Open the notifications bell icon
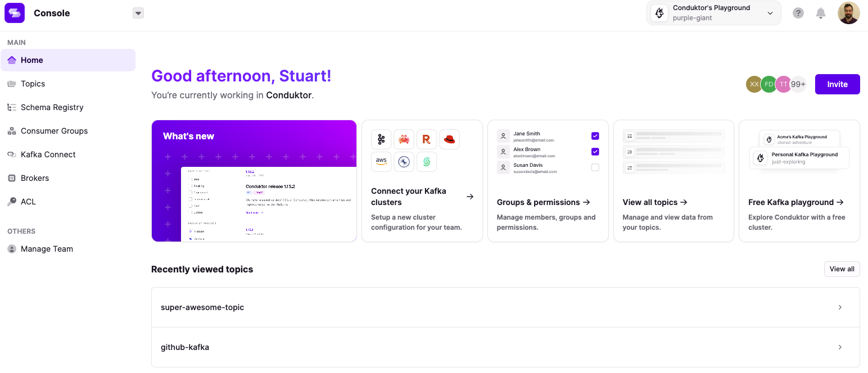 pos(821,13)
